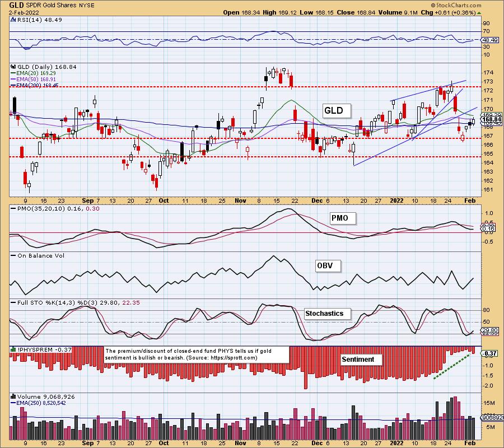This screenshot has height=448, width=504.
Task: Click the 174 price axis label
Action: click(488, 73)
